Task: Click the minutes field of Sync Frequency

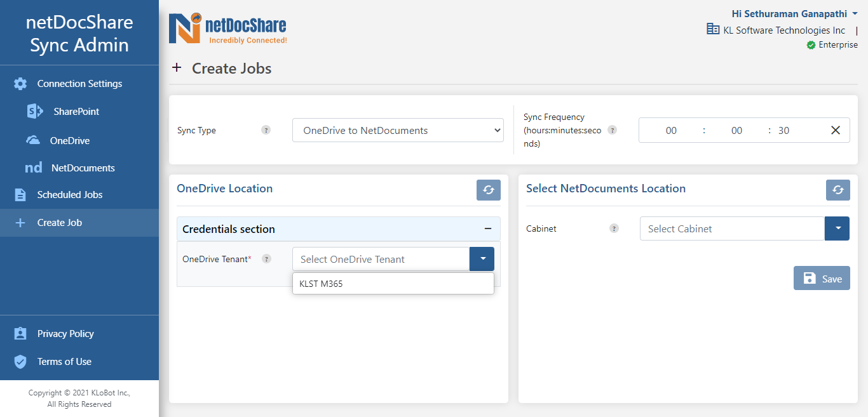Action: pyautogui.click(x=736, y=130)
